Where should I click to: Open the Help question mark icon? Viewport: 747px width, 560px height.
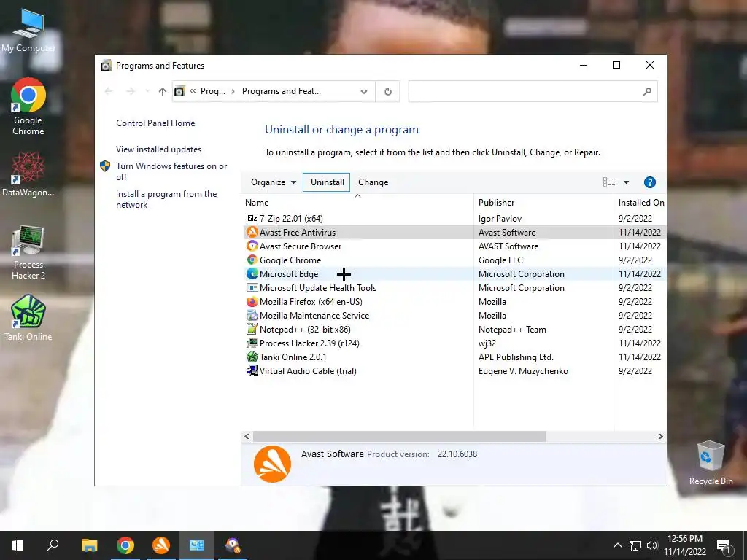tap(649, 182)
